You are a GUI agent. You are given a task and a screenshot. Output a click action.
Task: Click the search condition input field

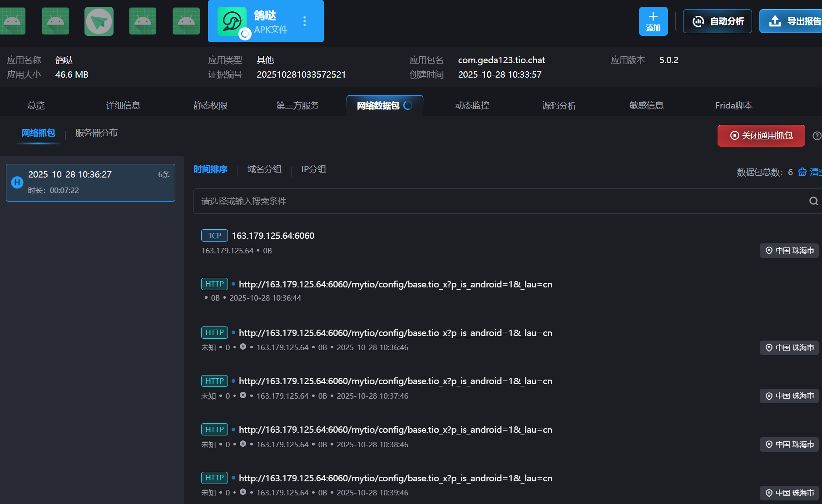pyautogui.click(x=500, y=201)
